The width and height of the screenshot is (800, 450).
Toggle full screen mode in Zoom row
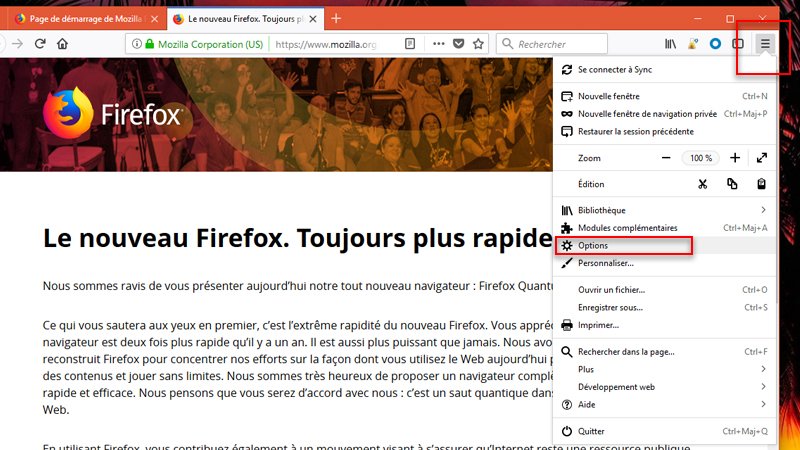pos(762,158)
